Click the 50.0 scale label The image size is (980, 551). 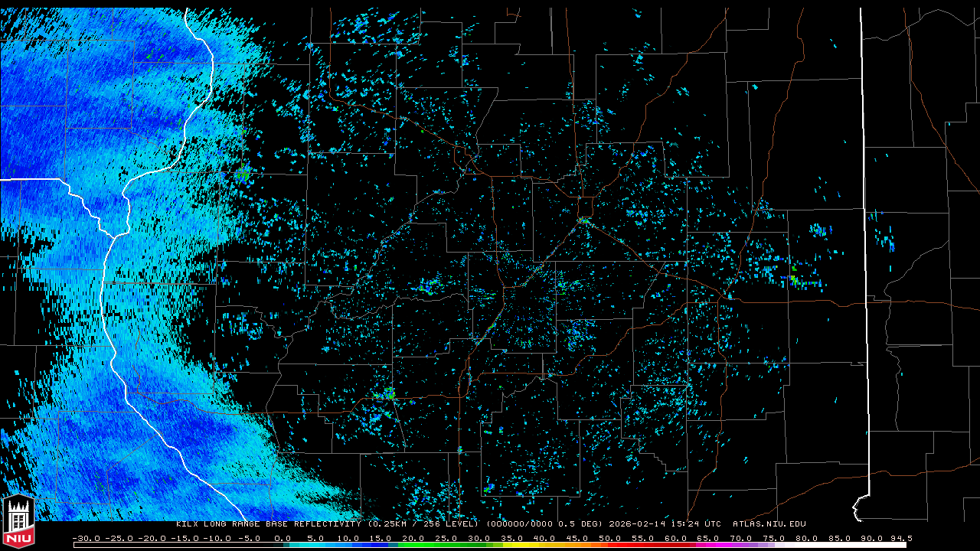(x=610, y=539)
